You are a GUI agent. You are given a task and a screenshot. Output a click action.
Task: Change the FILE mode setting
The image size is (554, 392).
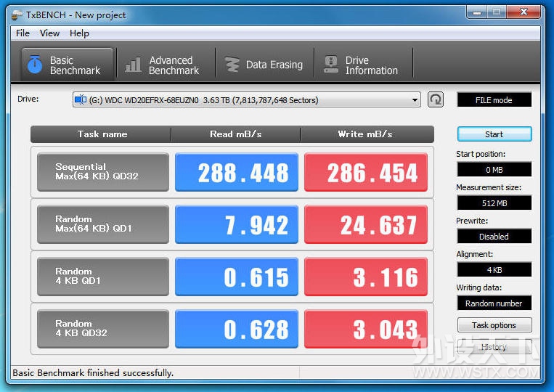pyautogui.click(x=494, y=100)
